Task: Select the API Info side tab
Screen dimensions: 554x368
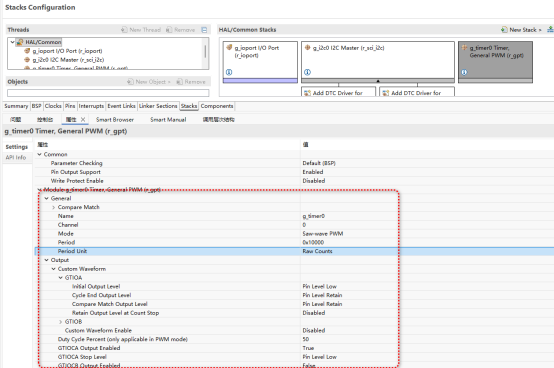Action: [16, 157]
